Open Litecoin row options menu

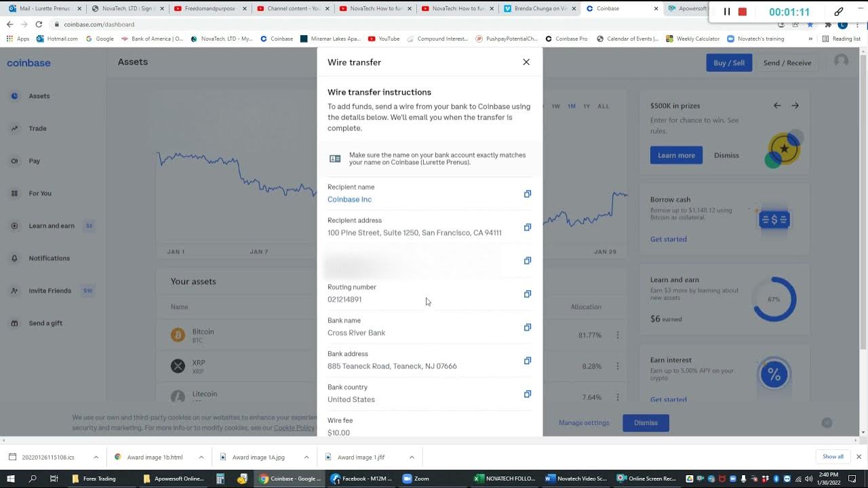pyautogui.click(x=617, y=397)
